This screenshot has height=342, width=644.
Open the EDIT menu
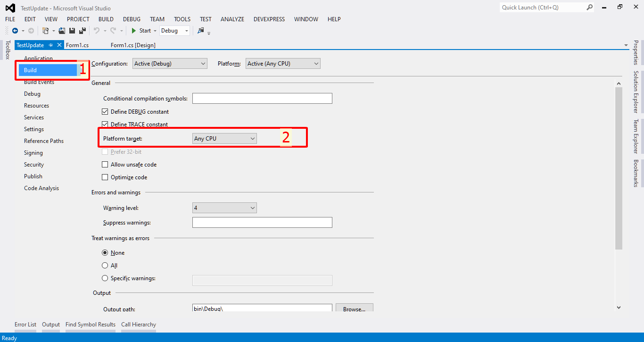(30, 19)
